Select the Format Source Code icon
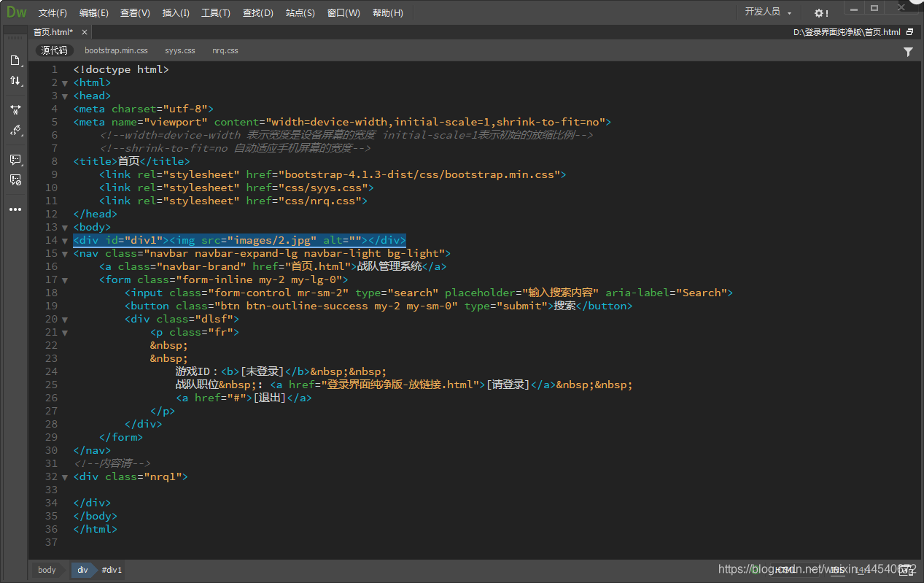This screenshot has width=924, height=583. (x=15, y=131)
